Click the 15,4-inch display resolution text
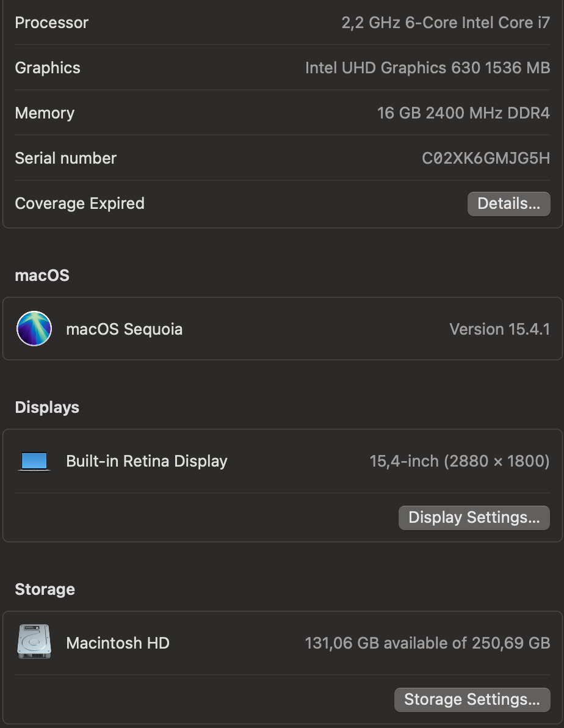 tap(460, 461)
